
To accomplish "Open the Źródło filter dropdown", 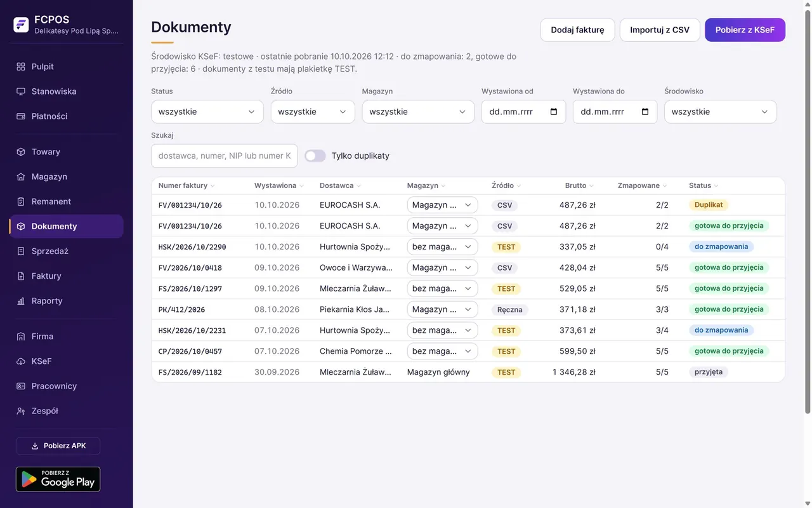I will coord(313,112).
